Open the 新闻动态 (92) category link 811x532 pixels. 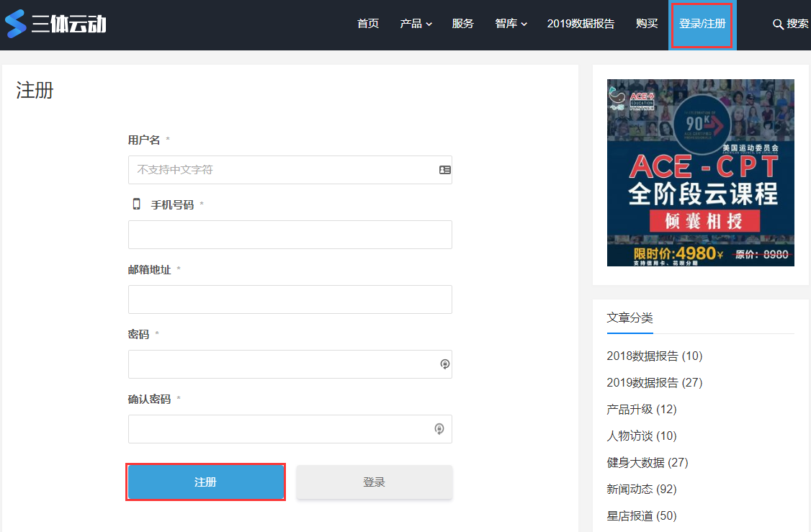pyautogui.click(x=641, y=489)
